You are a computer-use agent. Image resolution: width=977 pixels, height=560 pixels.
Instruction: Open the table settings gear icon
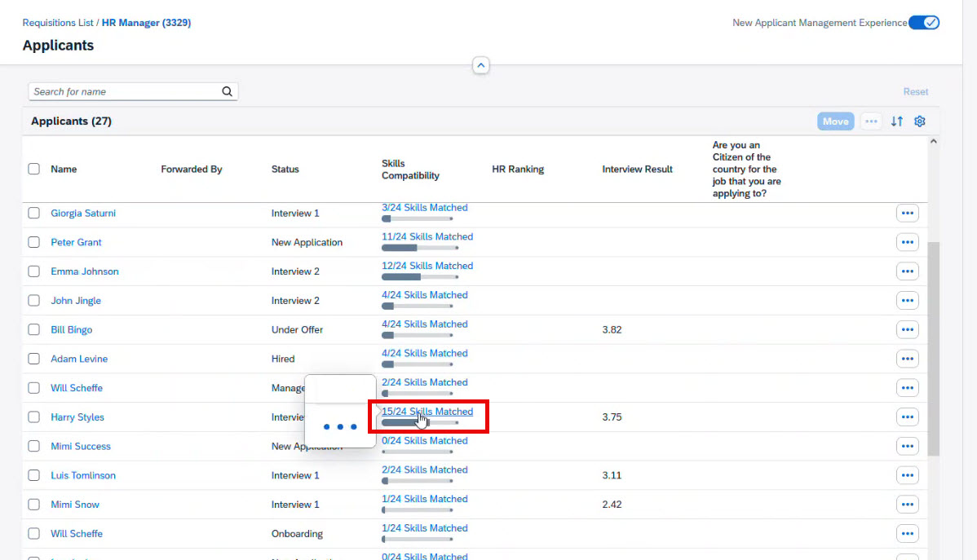tap(920, 121)
